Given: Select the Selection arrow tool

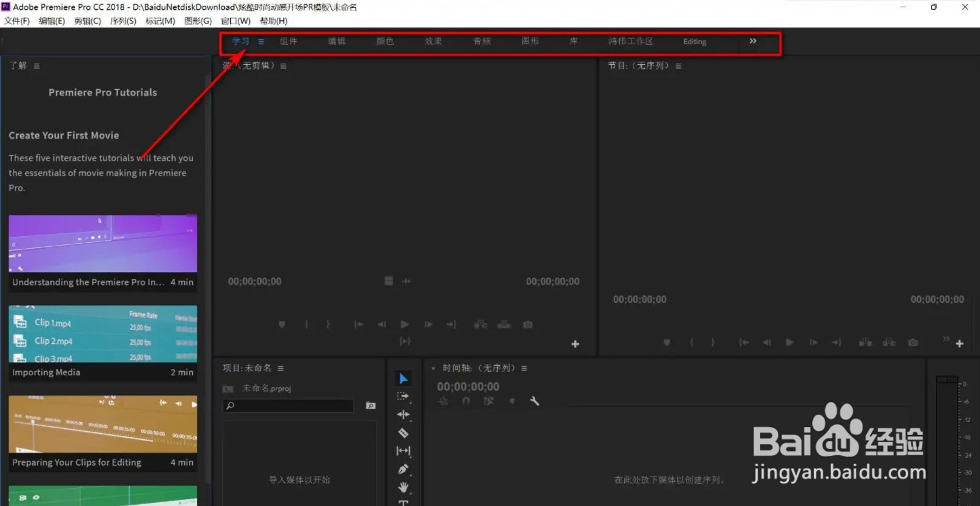Looking at the screenshot, I should [403, 379].
